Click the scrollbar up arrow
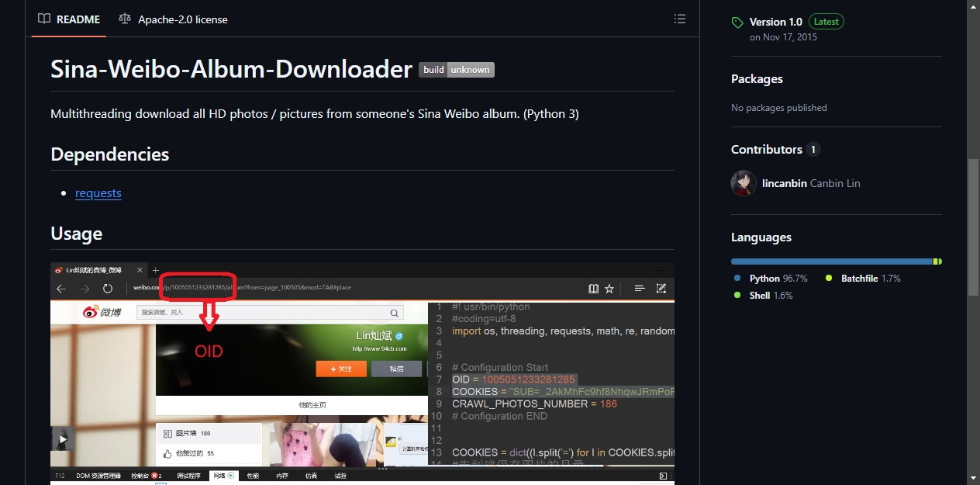This screenshot has height=485, width=980. point(973,6)
